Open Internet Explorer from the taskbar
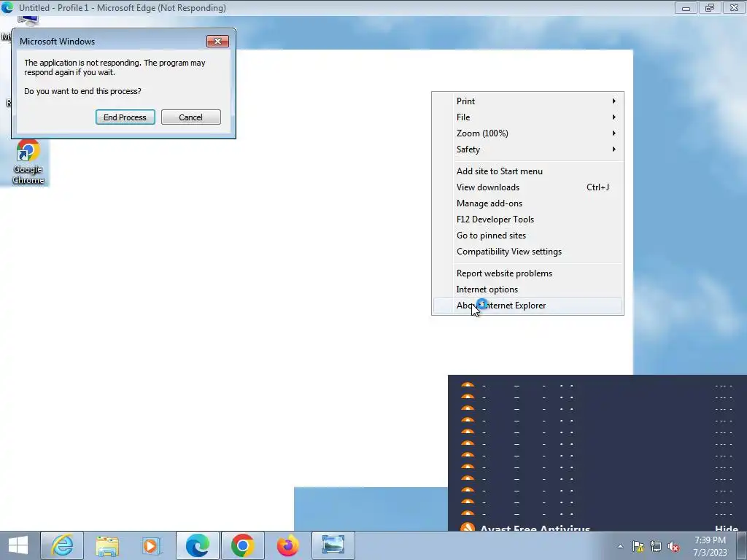 [63, 545]
